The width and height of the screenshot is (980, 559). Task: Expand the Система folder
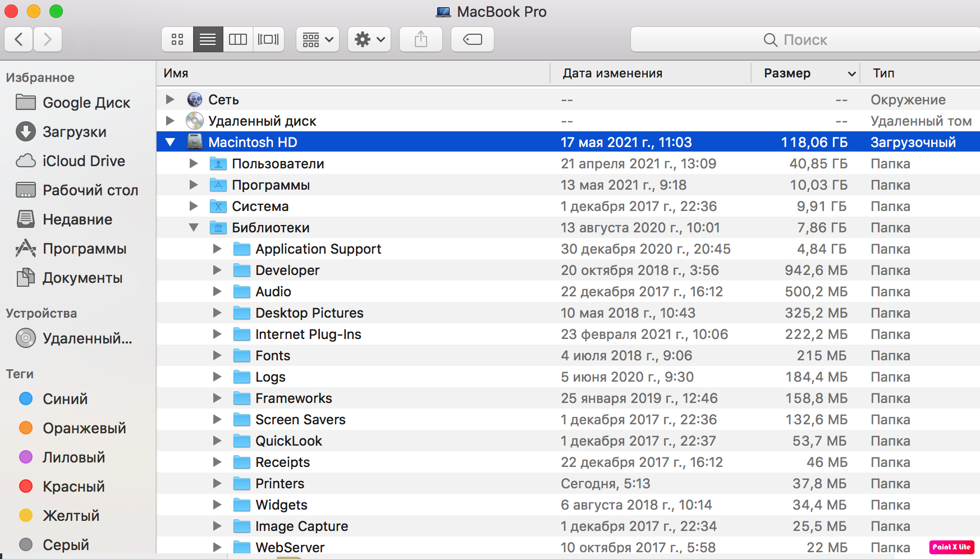coord(194,206)
